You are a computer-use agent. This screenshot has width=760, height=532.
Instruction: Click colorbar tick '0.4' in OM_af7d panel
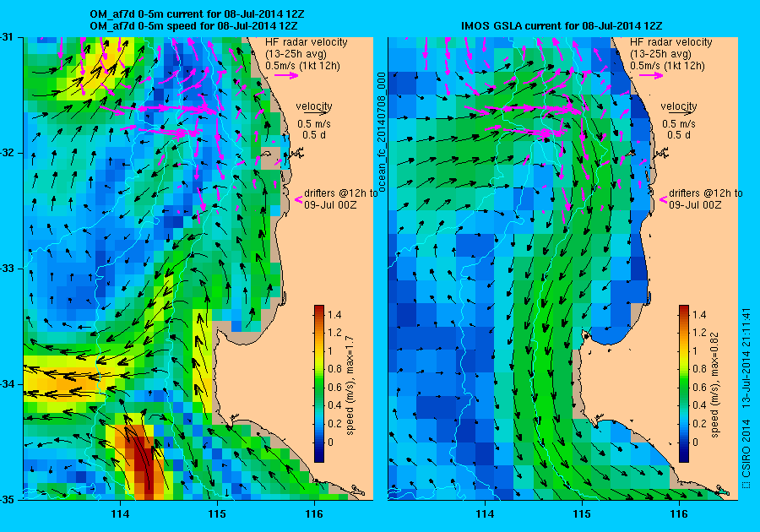(334, 405)
